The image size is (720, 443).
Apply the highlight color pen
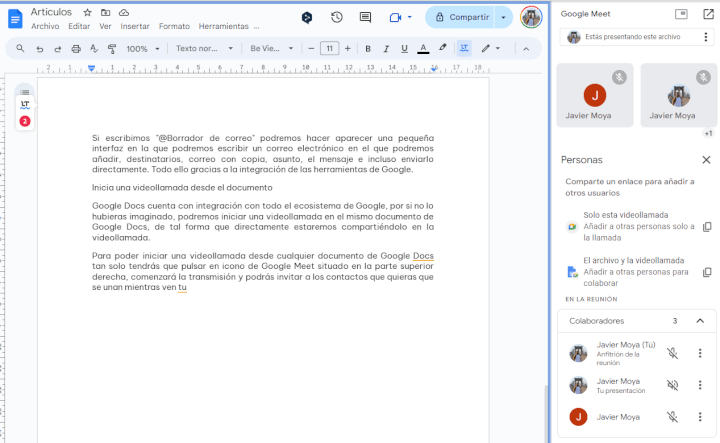coord(442,48)
